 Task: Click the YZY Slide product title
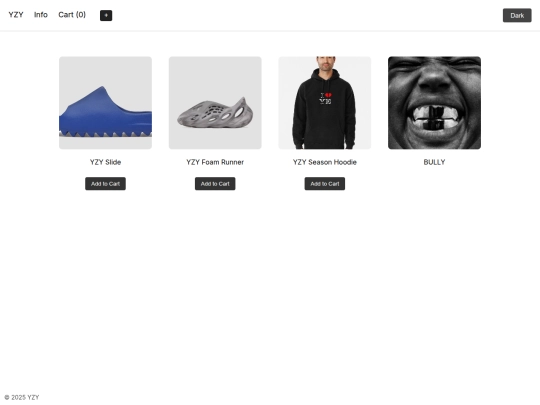click(x=105, y=162)
